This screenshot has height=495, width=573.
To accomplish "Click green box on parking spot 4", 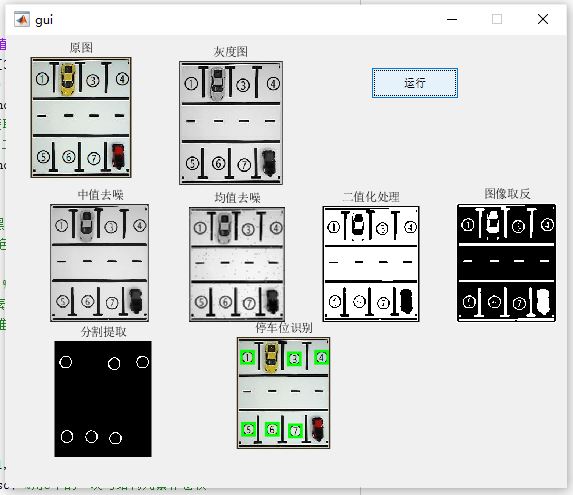I will click(x=321, y=357).
